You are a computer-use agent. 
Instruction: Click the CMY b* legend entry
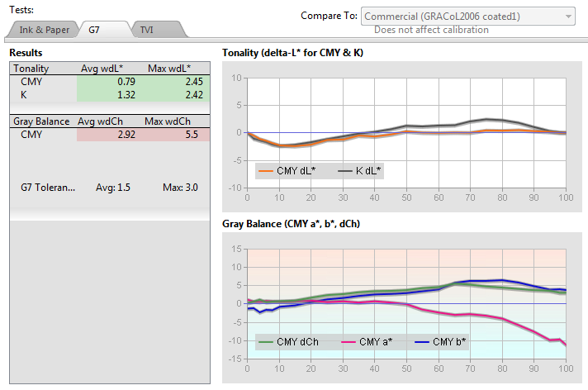(441, 342)
